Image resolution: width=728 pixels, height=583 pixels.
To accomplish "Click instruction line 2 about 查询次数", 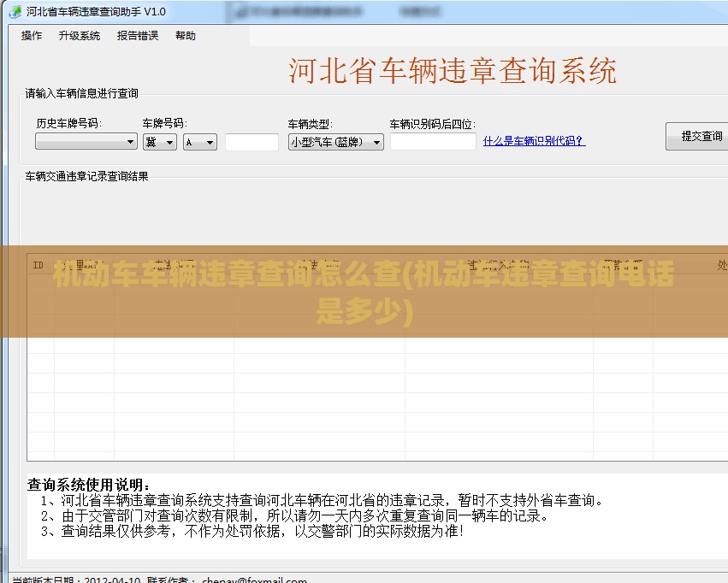I will click(294, 515).
